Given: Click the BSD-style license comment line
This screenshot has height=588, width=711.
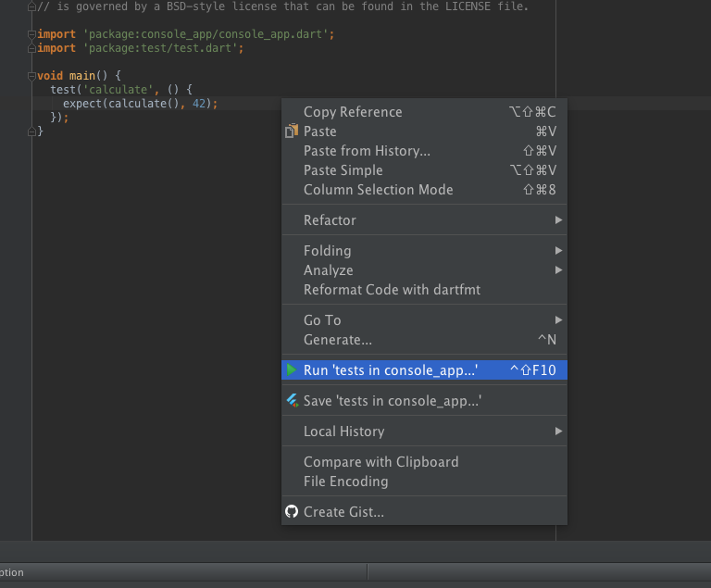Looking at the screenshot, I should click(283, 6).
